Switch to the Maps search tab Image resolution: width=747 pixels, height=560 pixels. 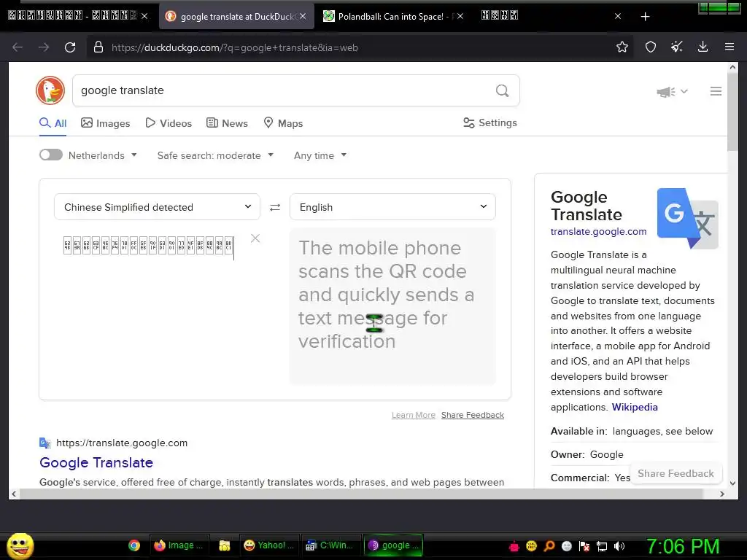tap(284, 123)
